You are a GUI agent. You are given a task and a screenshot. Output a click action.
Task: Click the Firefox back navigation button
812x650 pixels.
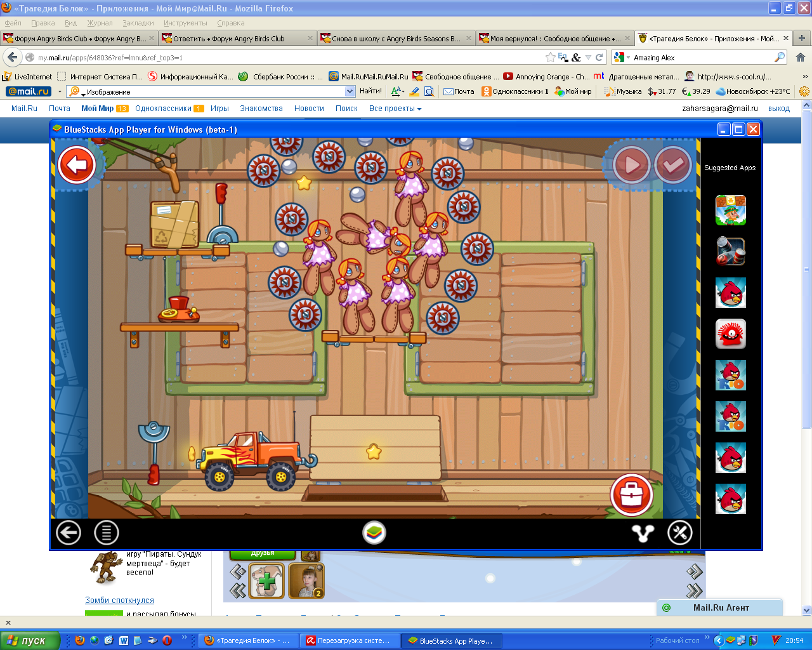tap(13, 57)
